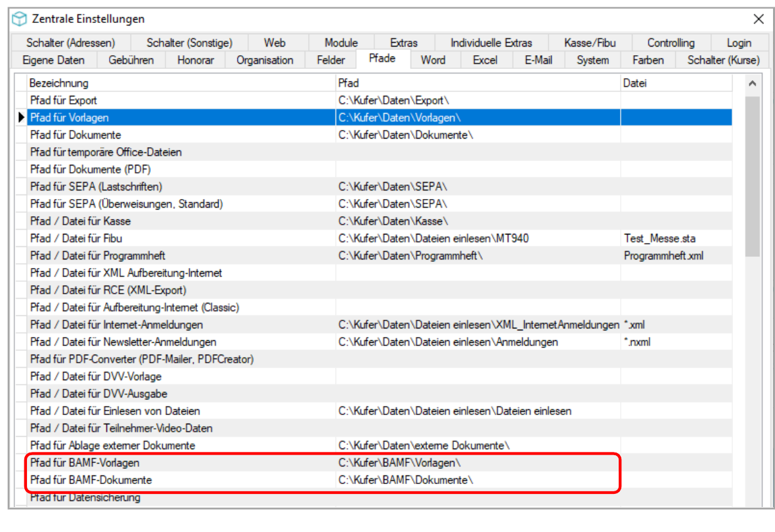Click the vertical scrollbar thumb
This screenshot has width=775, height=532.
pos(752,177)
